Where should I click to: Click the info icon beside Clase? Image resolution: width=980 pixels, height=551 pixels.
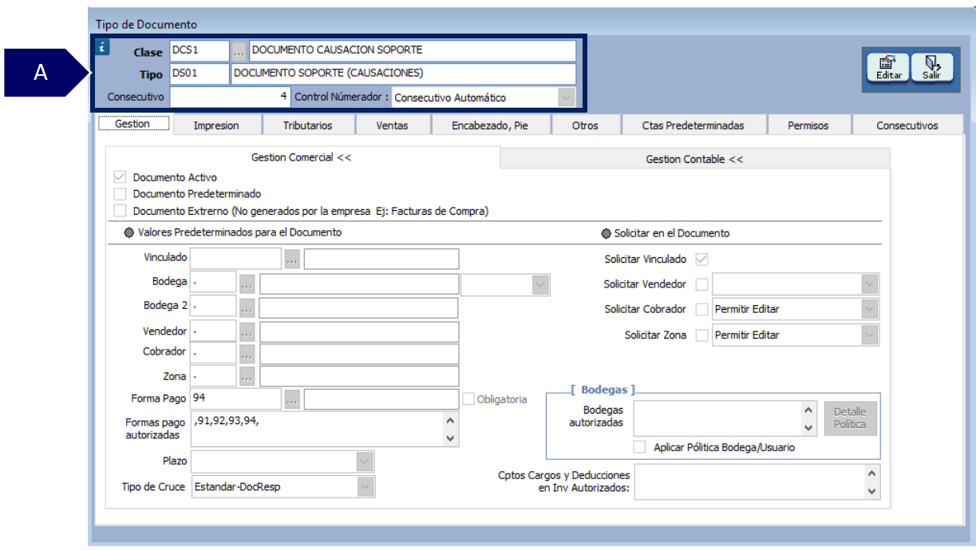click(x=101, y=47)
